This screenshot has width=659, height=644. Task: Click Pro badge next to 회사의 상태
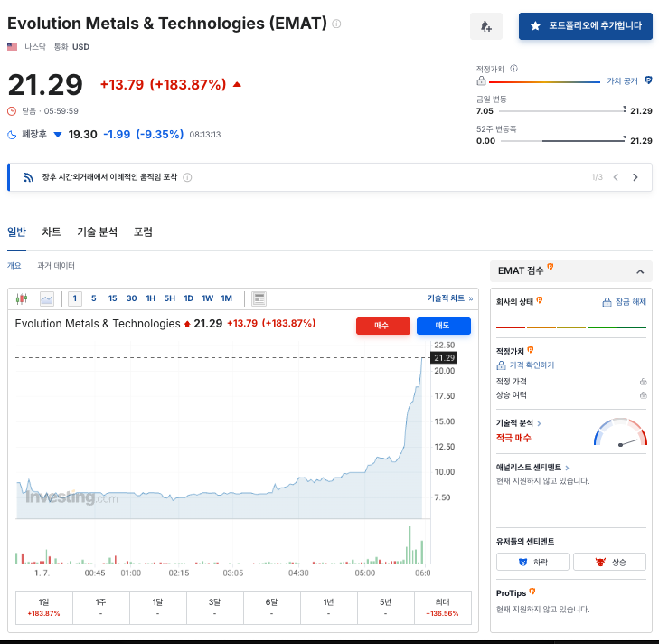point(539,300)
